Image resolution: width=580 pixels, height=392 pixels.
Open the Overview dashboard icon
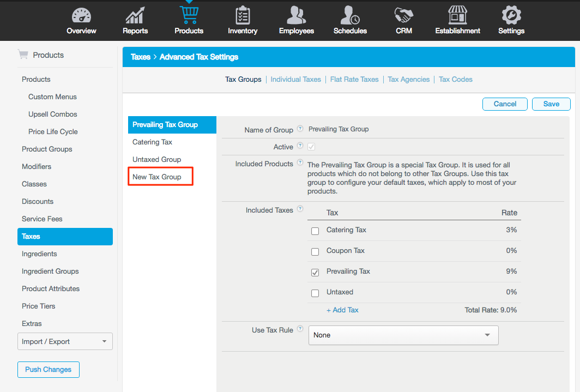81,15
